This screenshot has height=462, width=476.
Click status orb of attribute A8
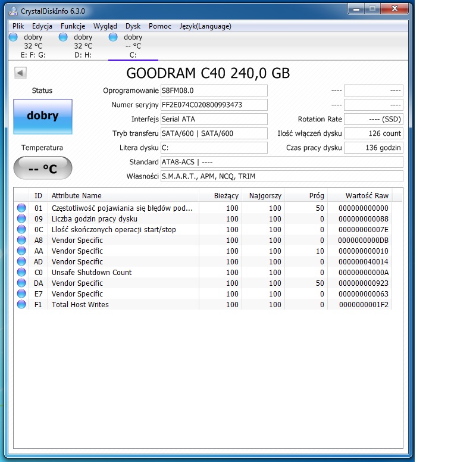21,240
